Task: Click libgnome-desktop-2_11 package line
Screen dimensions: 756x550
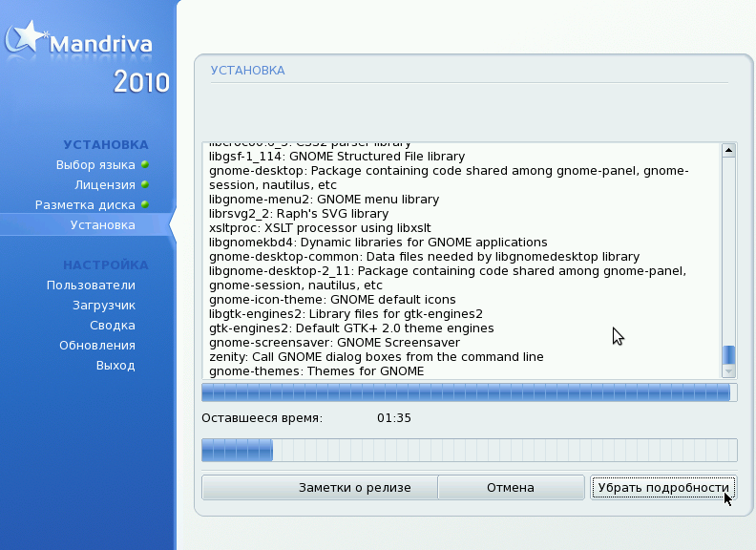Action: click(x=448, y=278)
